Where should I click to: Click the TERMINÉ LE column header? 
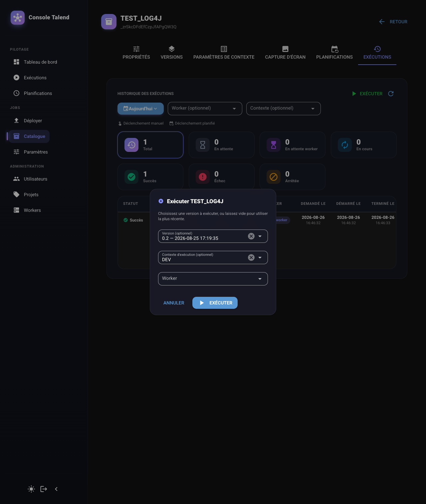(383, 204)
